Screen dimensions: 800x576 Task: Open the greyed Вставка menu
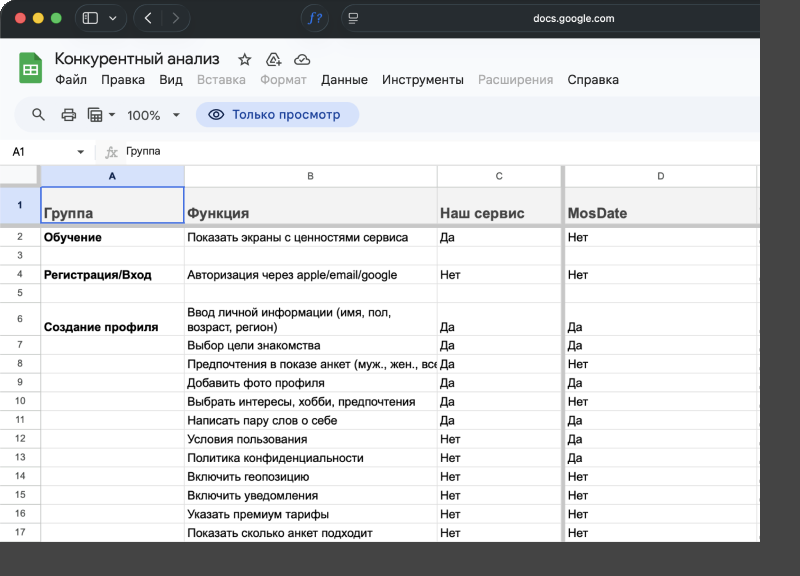pyautogui.click(x=221, y=80)
